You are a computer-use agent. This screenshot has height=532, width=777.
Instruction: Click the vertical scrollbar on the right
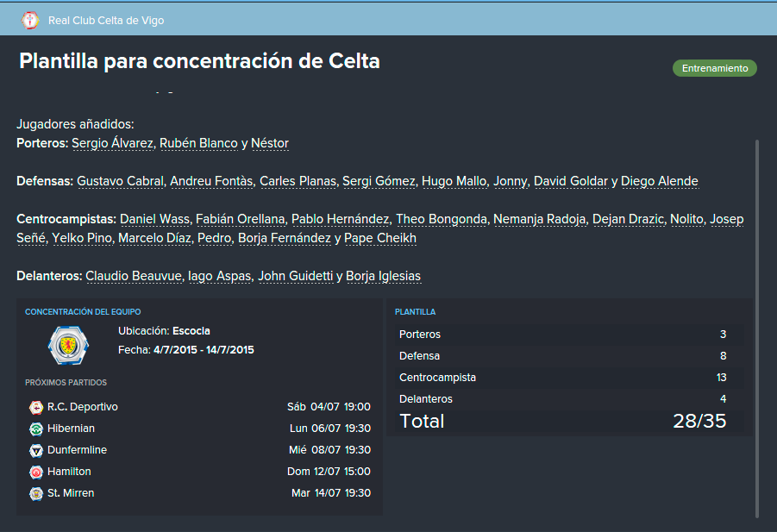pyautogui.click(x=756, y=329)
